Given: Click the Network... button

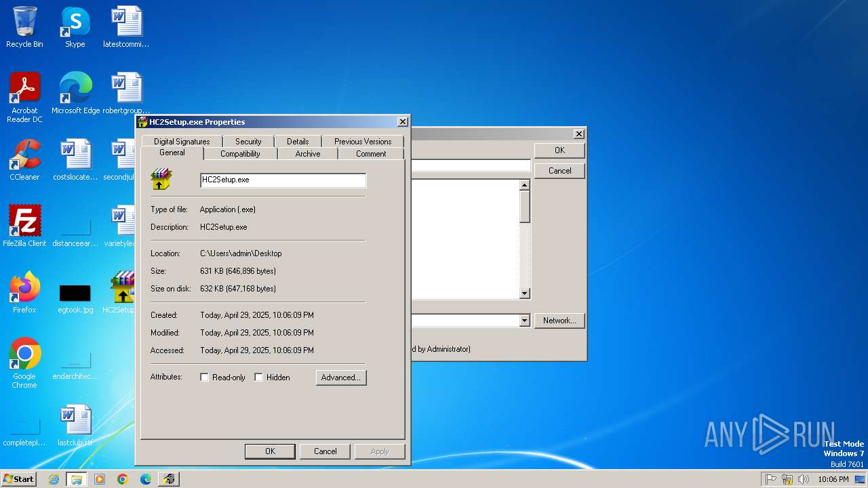Looking at the screenshot, I should point(559,321).
